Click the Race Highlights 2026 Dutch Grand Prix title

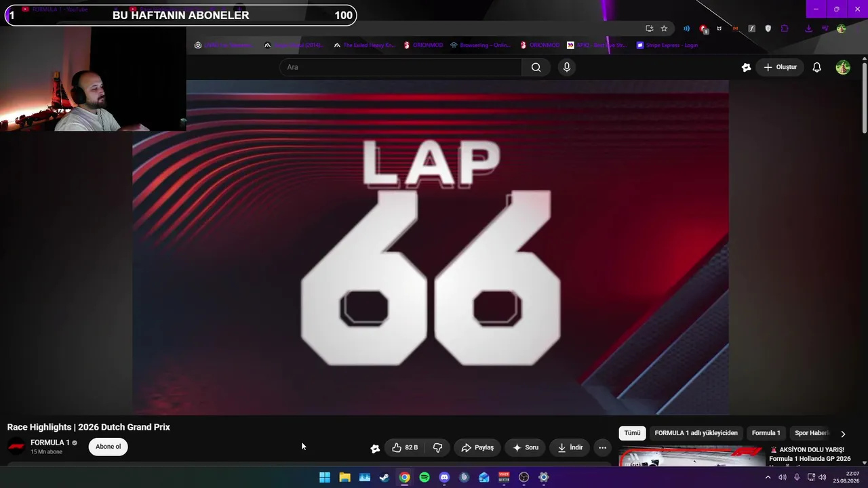tap(89, 427)
